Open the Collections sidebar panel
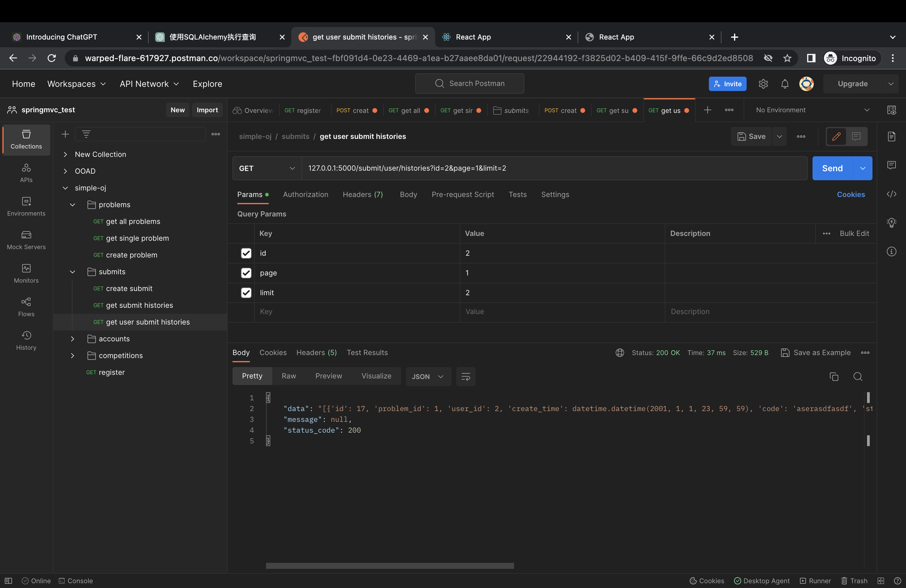 pyautogui.click(x=26, y=140)
